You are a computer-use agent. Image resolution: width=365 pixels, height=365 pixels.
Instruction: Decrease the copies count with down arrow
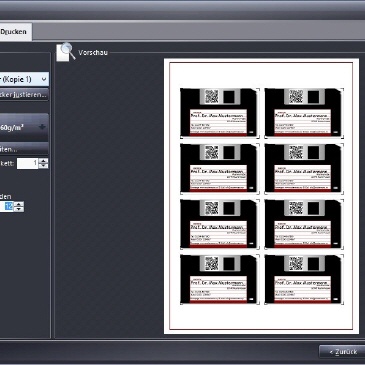pos(19,209)
